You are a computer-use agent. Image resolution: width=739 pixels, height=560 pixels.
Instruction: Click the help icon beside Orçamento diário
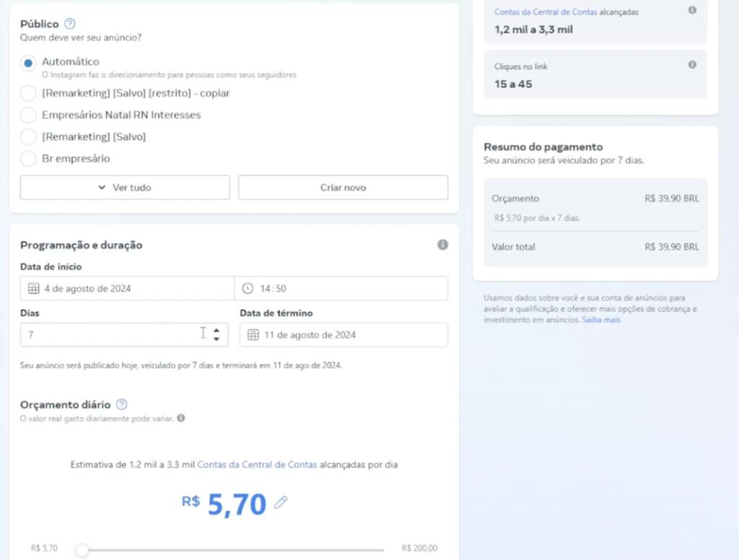(x=122, y=404)
